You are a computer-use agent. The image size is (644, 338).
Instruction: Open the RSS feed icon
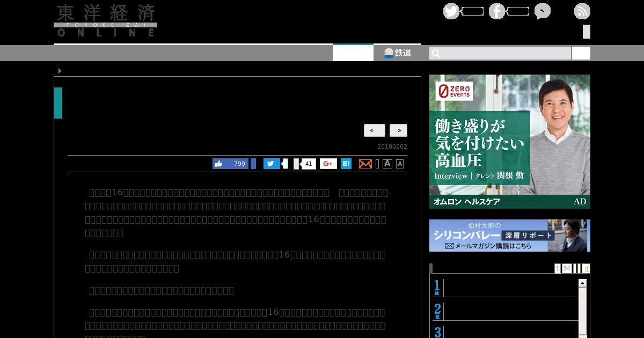582,11
